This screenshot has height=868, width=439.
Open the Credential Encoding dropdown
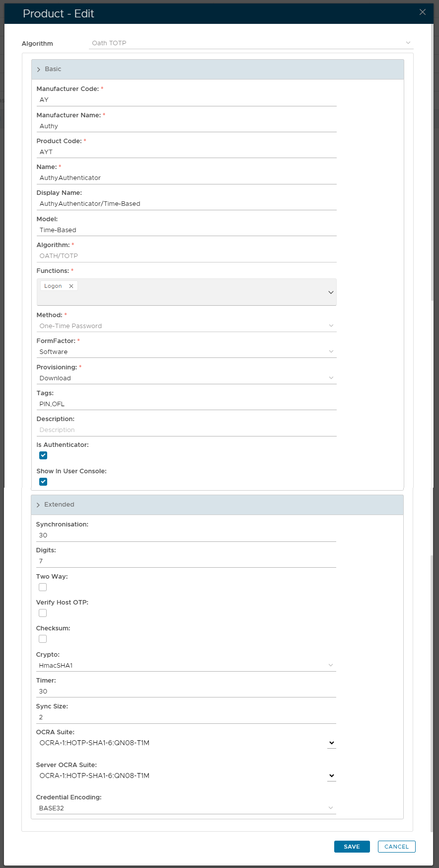click(186, 808)
